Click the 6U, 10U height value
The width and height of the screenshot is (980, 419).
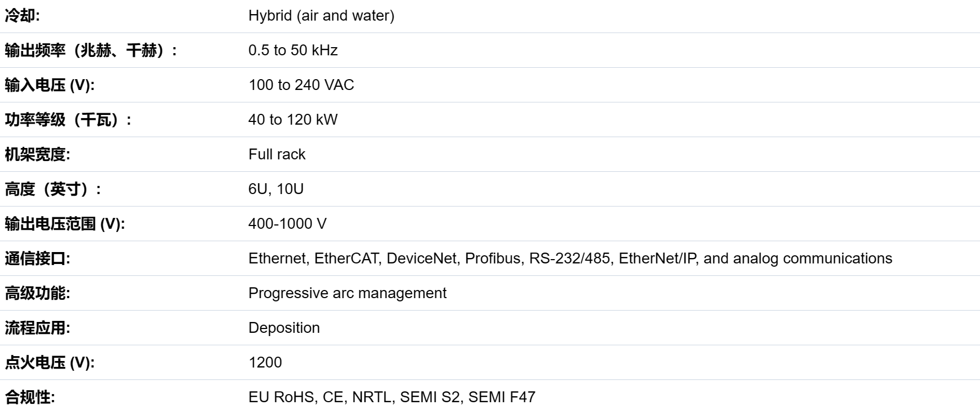point(276,189)
